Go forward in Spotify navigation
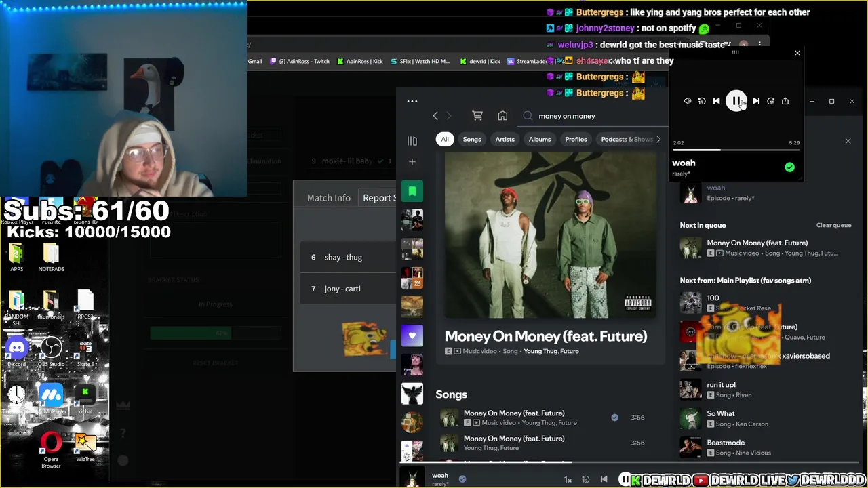 (x=448, y=116)
